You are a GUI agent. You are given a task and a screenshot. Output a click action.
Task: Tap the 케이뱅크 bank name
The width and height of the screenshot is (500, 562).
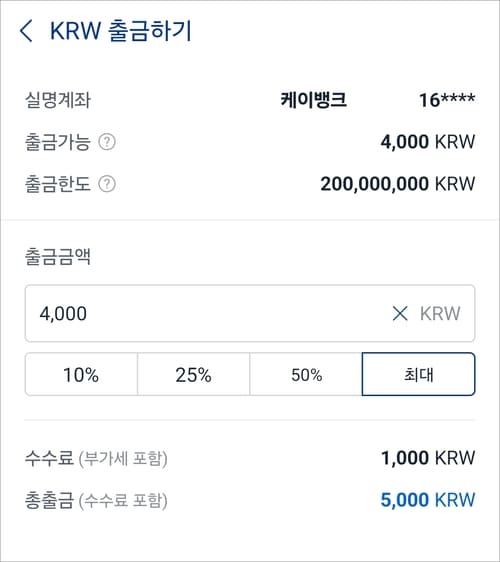[x=313, y=100]
